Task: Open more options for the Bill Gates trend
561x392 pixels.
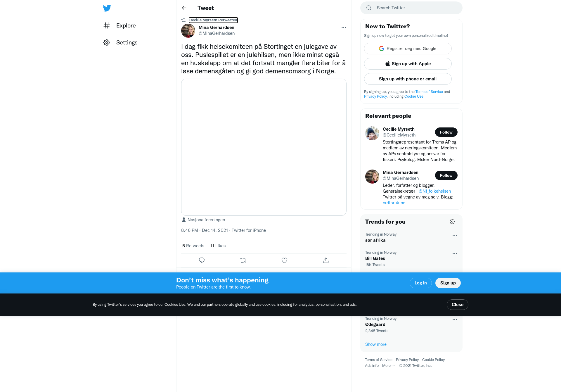Action: (x=455, y=253)
